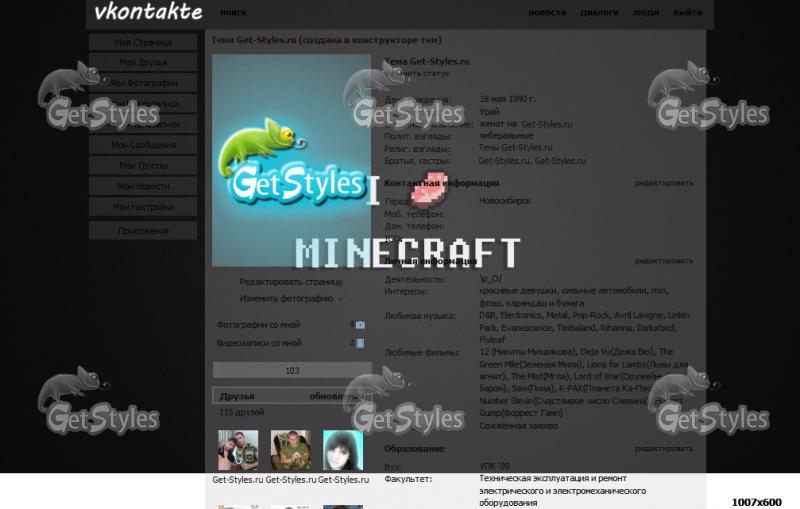Go to Моя Страница in sidebar
800x509 pixels.
click(143, 42)
